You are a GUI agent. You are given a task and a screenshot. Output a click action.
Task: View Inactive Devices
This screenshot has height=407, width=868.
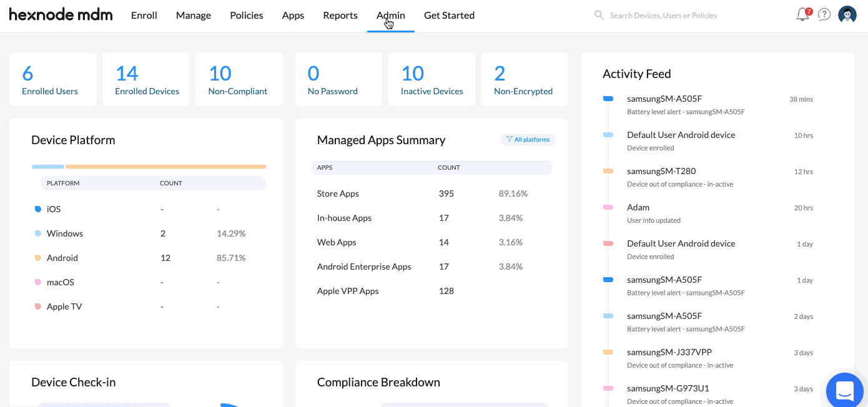coord(432,79)
